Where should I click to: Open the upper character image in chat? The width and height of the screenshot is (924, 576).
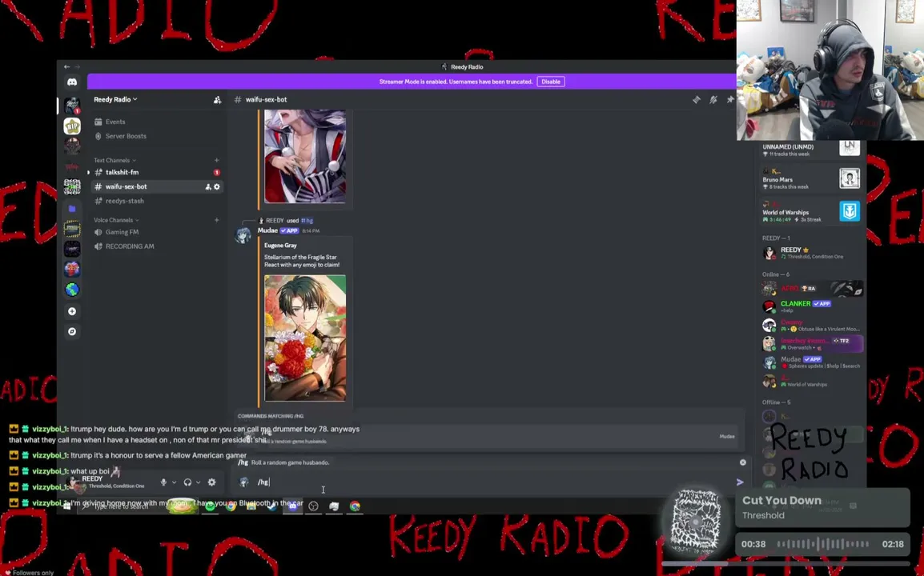pos(305,157)
